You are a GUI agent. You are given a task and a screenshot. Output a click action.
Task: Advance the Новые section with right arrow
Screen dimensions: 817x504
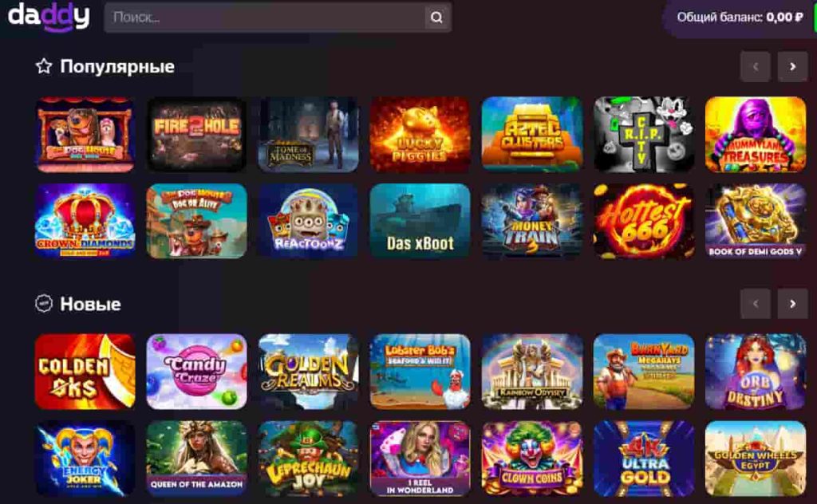(792, 304)
